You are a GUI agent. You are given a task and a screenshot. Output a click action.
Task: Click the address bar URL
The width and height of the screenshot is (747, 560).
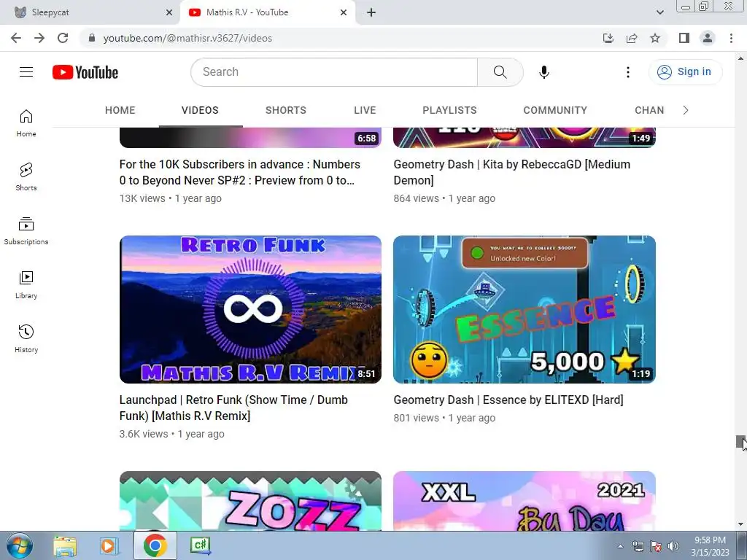point(187,38)
